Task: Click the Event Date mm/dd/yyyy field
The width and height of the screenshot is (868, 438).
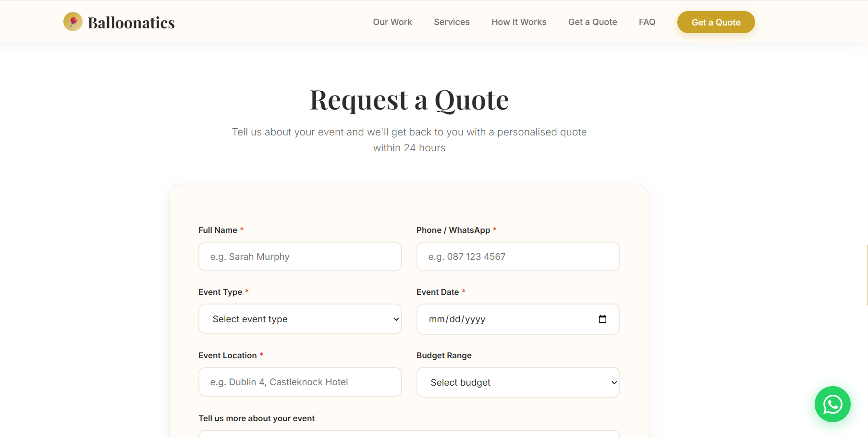Action: tap(518, 319)
